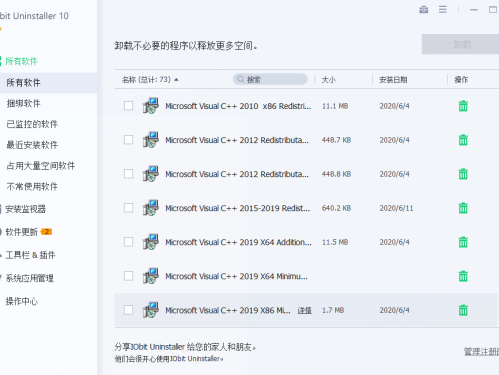Open 工具栏 & 插件 section
499x375 pixels.
[30, 255]
